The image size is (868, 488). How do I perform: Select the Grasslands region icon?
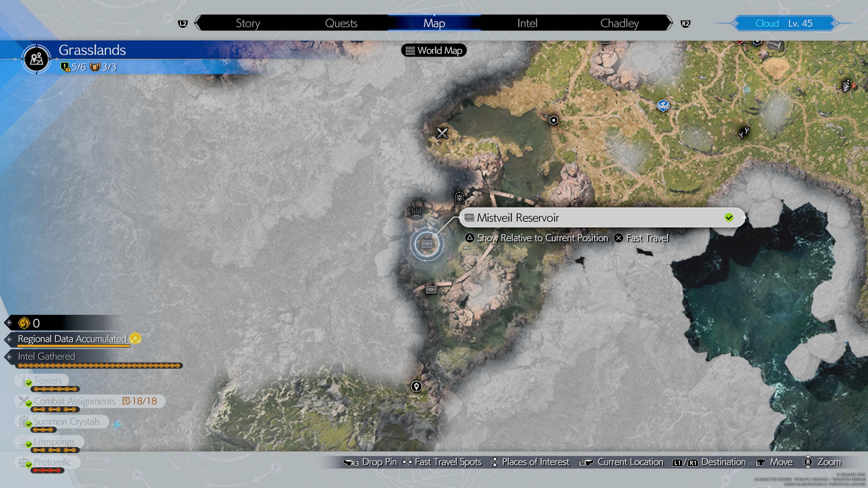pos(36,59)
